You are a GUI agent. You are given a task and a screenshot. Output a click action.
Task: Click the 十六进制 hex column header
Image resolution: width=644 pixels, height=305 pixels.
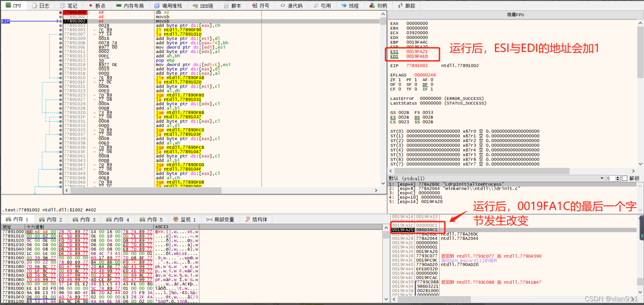pos(90,227)
